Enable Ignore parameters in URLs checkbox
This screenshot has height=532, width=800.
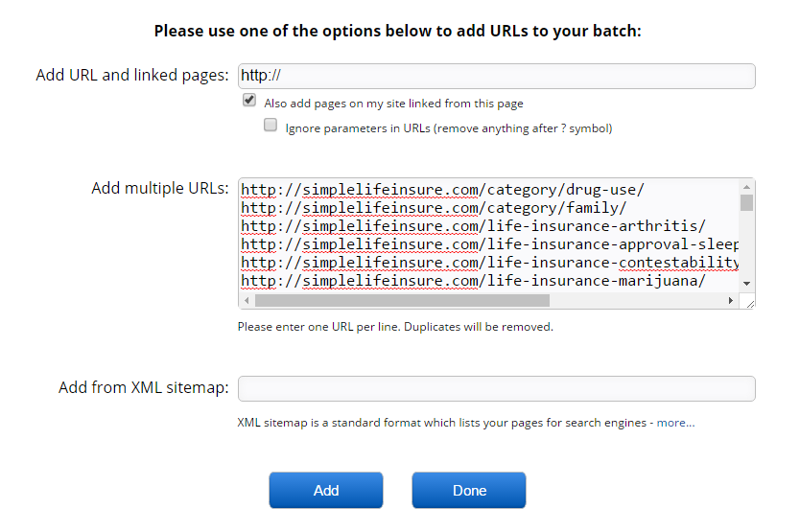(x=271, y=126)
